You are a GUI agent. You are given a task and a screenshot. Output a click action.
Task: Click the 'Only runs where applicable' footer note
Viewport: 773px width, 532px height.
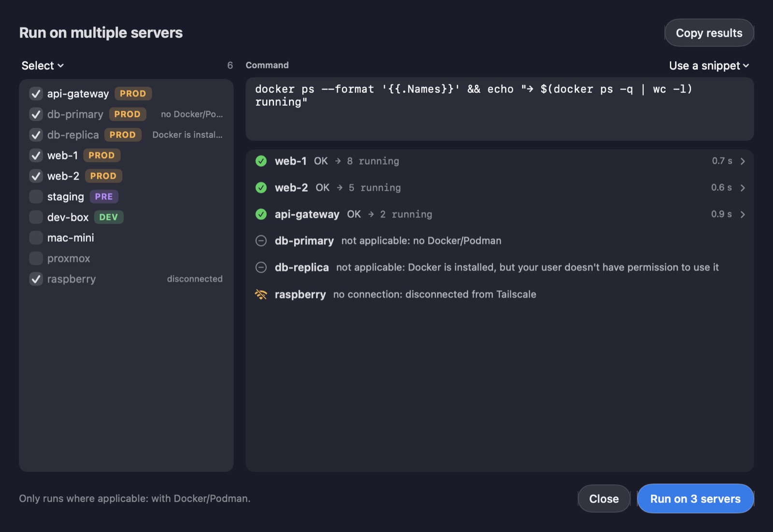[134, 499]
